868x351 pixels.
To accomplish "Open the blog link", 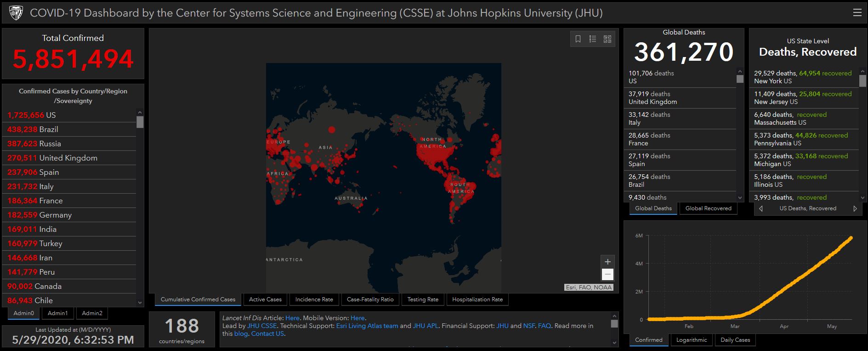I will pyautogui.click(x=241, y=334).
